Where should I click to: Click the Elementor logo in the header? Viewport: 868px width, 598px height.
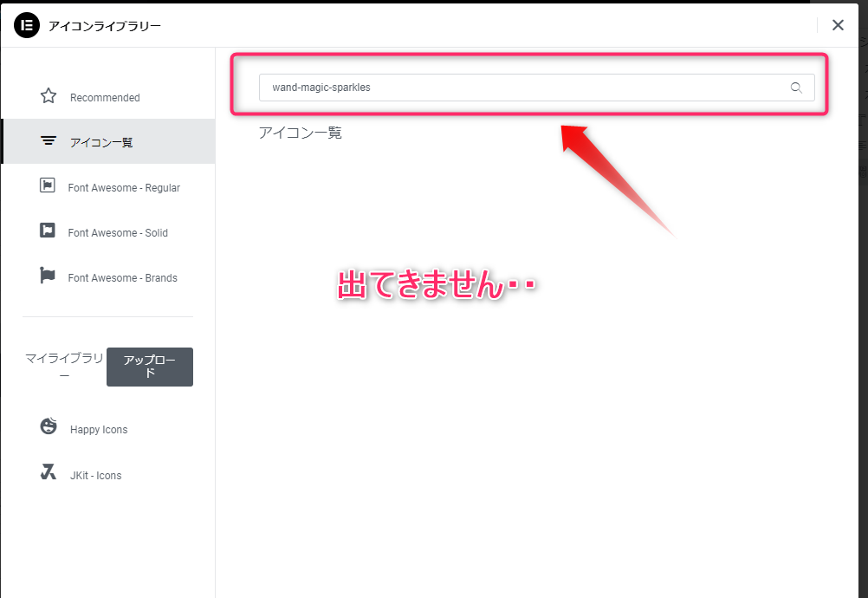click(27, 25)
